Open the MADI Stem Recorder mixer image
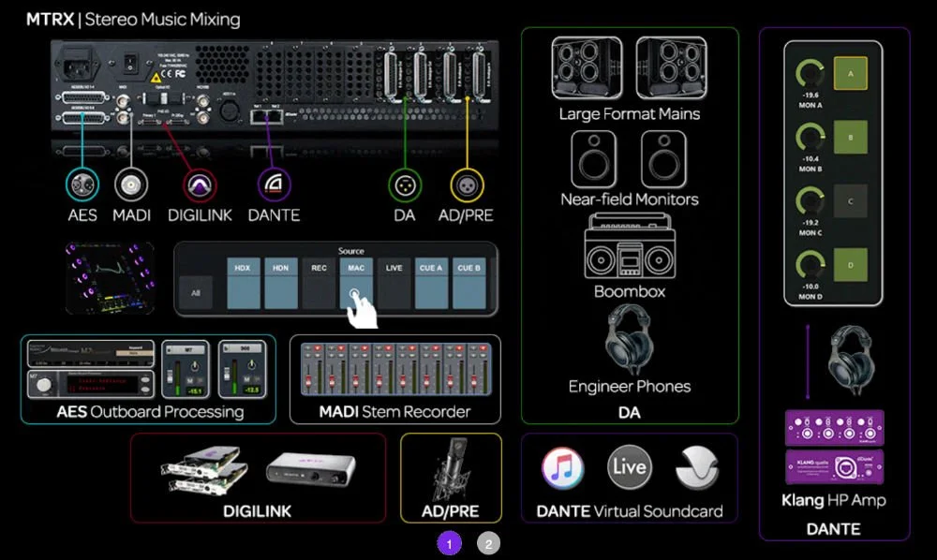Image resolution: width=937 pixels, height=560 pixels. (x=395, y=369)
